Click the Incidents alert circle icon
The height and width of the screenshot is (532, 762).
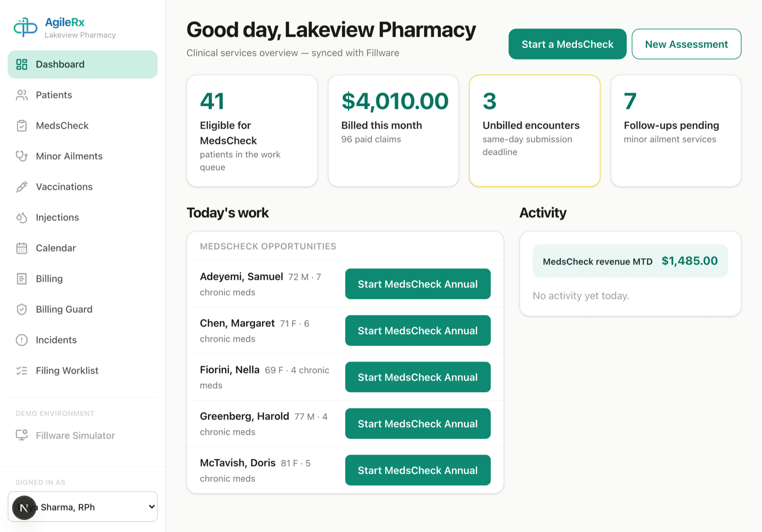[x=22, y=340]
